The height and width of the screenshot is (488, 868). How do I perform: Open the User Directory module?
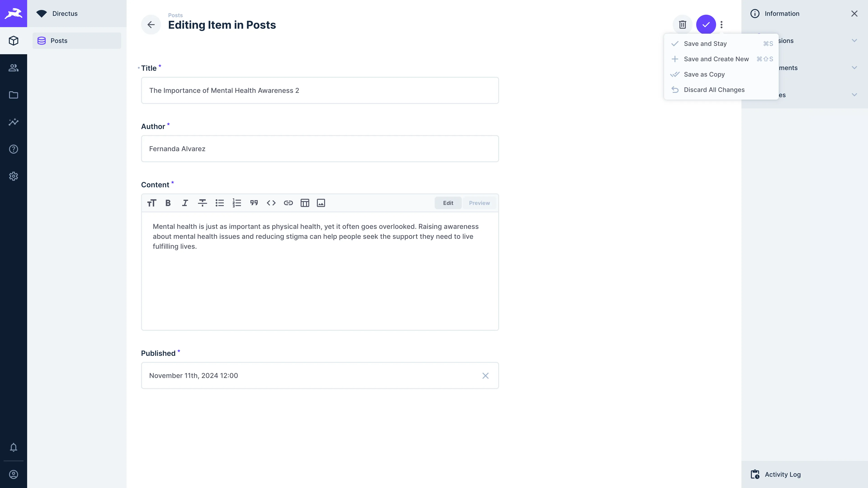coord(14,68)
